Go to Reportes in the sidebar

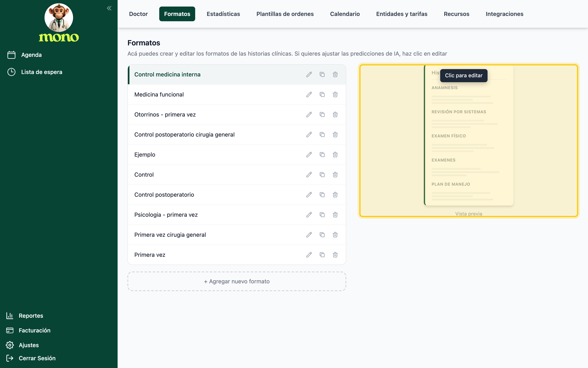[24, 316]
